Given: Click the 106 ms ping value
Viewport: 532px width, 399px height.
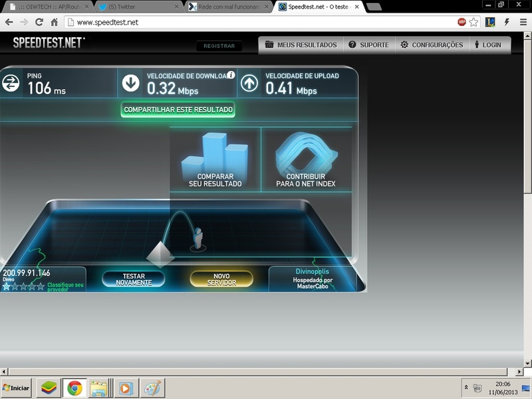Looking at the screenshot, I should [47, 88].
